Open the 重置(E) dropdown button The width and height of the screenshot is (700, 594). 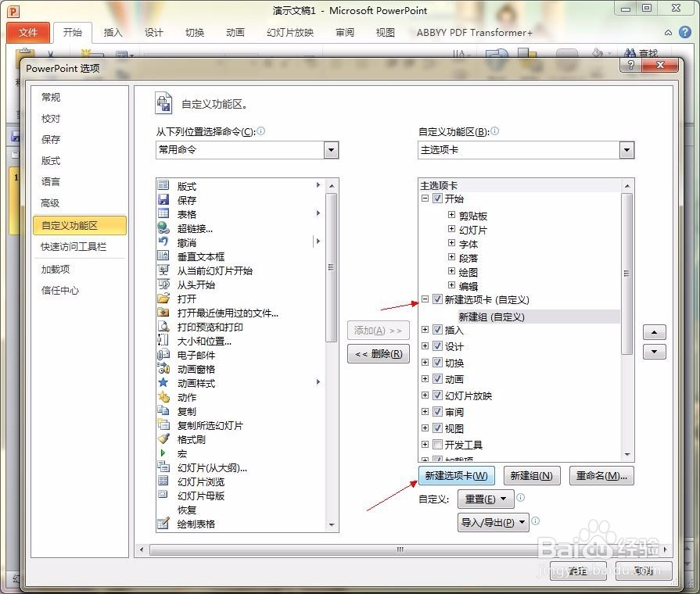486,499
